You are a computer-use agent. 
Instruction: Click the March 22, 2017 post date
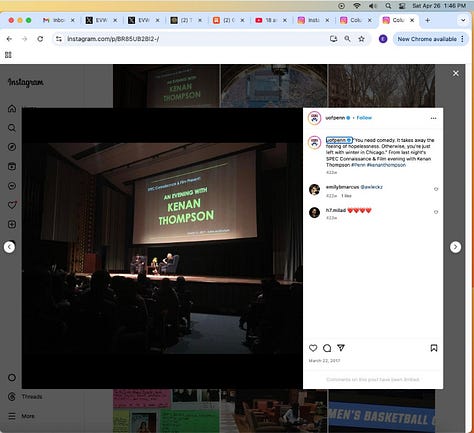324,361
